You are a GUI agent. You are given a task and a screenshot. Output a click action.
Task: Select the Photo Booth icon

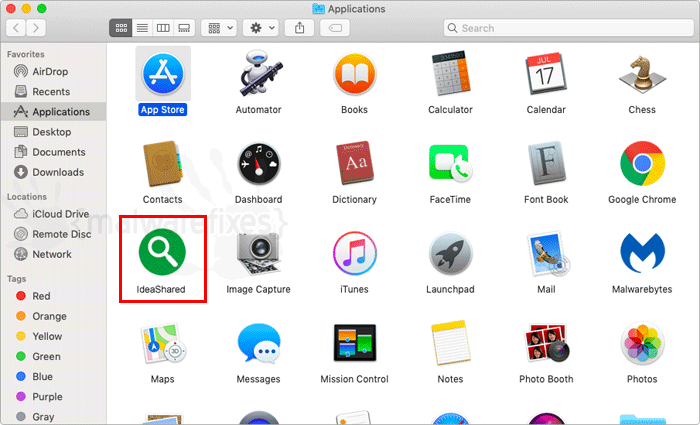pyautogui.click(x=546, y=343)
